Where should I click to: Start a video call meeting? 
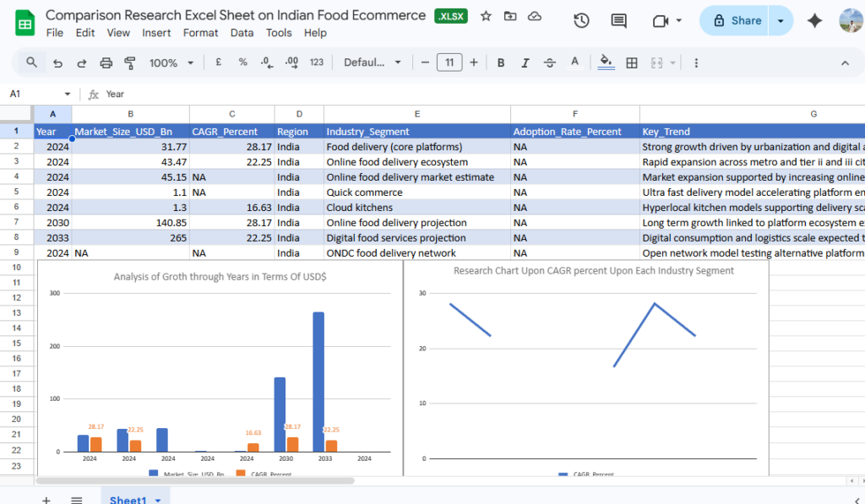coord(661,21)
